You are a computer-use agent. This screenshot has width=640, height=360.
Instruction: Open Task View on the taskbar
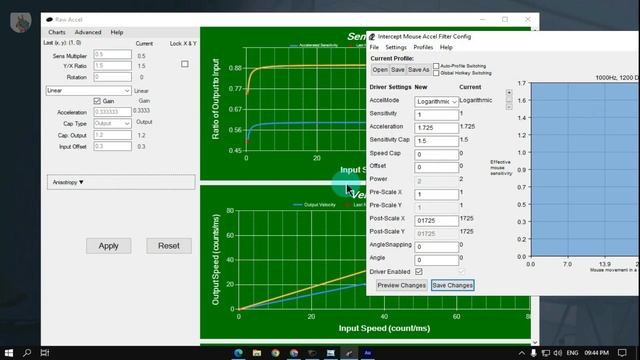tap(45, 353)
